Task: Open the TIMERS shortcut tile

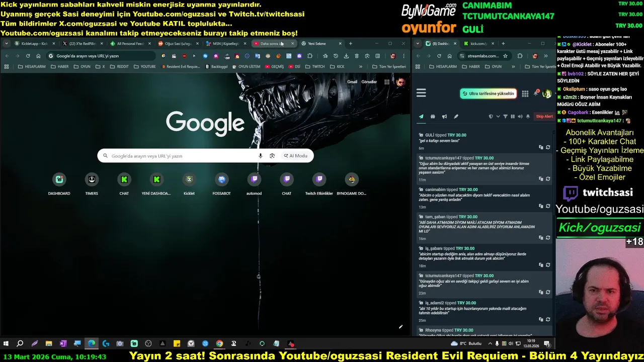Action: click(92, 184)
